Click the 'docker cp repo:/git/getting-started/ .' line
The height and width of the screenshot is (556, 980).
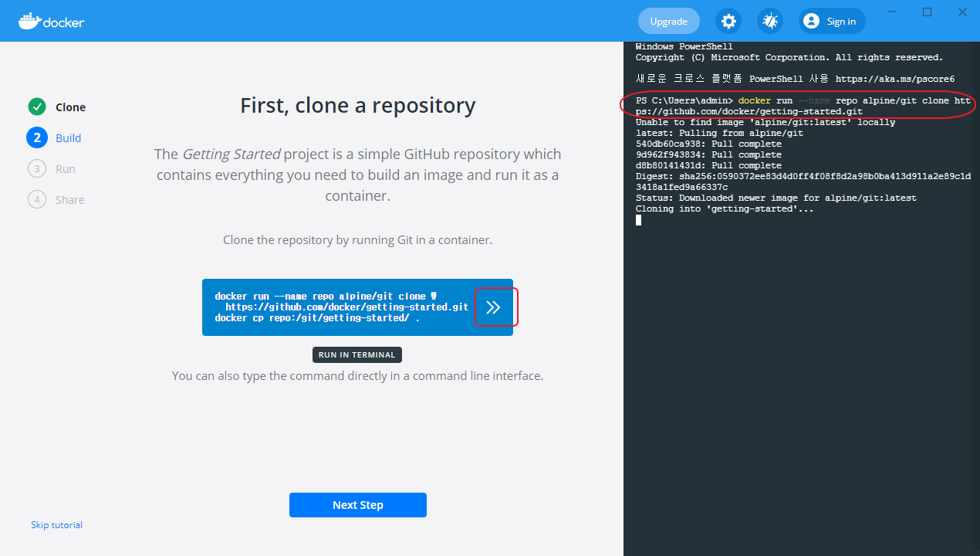click(317, 318)
